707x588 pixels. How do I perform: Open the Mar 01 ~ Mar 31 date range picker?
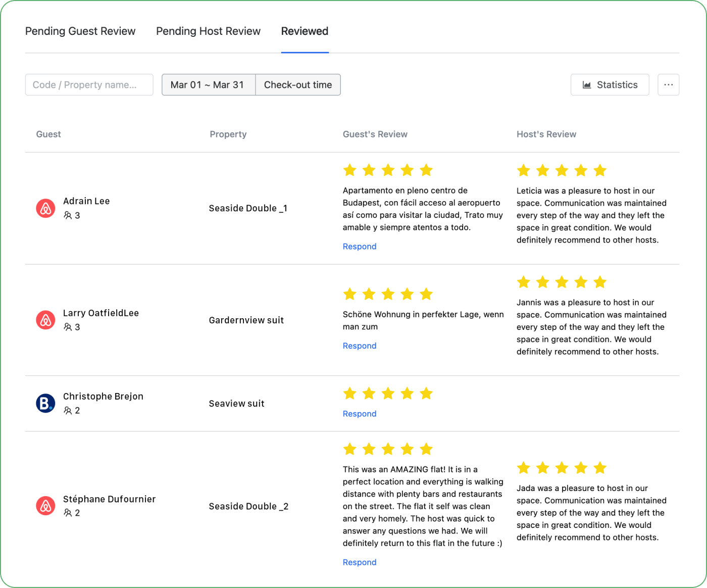(209, 85)
